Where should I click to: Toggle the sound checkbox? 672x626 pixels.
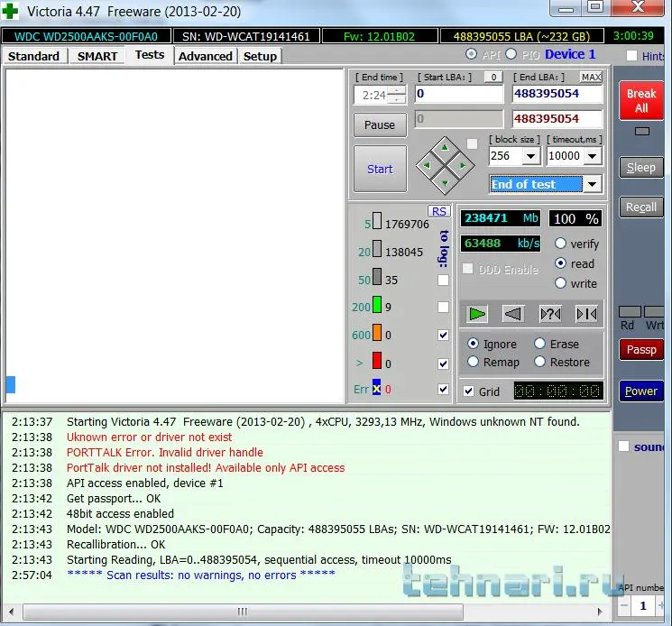click(x=623, y=446)
